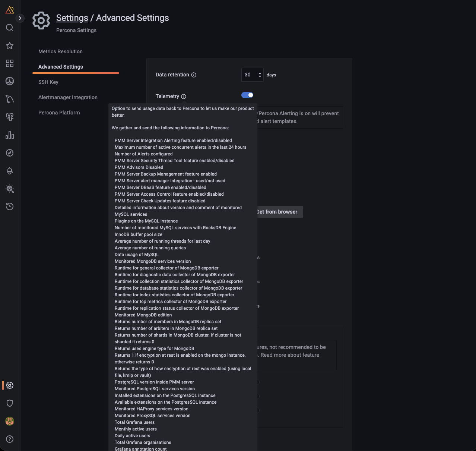476x451 pixels.
Task: Toggle the Telemetry switch
Action: [247, 95]
